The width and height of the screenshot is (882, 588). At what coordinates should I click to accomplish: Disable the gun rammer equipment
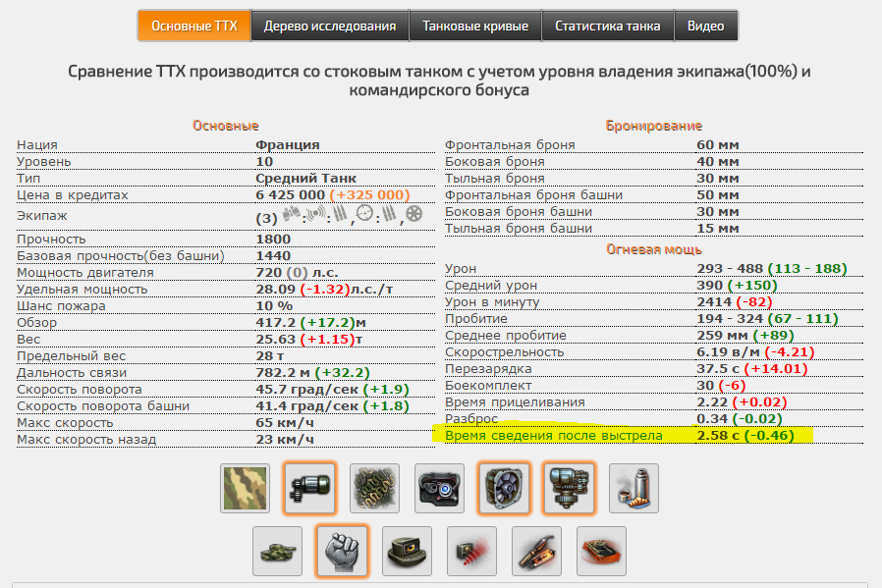(310, 488)
